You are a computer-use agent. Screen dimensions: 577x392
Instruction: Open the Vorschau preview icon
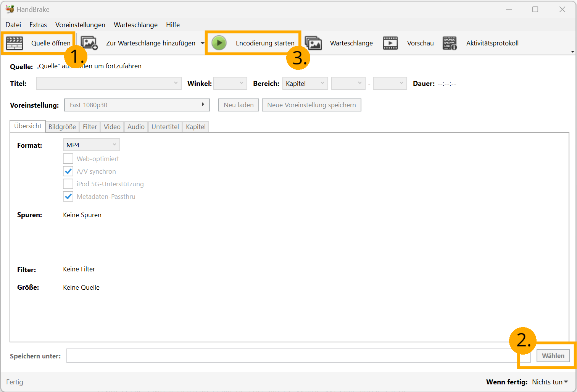pyautogui.click(x=390, y=43)
